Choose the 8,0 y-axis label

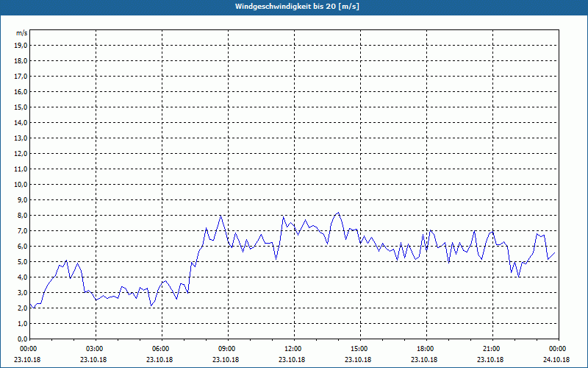pyautogui.click(x=22, y=216)
